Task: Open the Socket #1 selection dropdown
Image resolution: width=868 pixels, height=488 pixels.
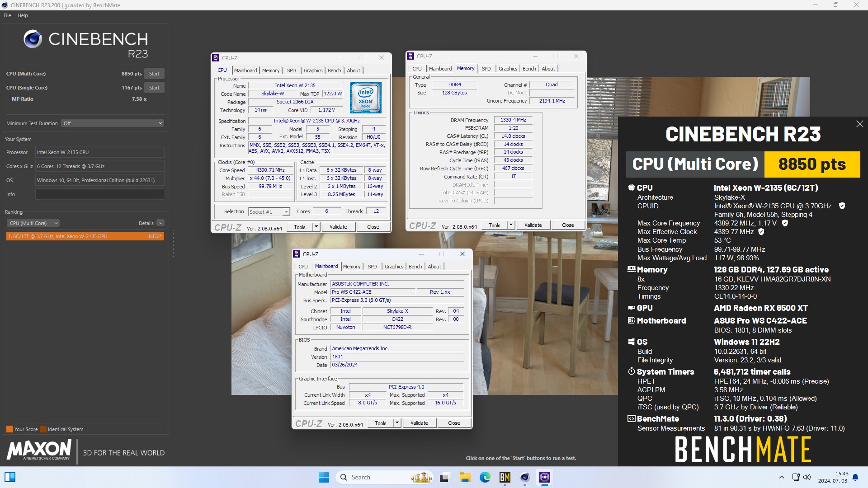Action: click(x=269, y=211)
